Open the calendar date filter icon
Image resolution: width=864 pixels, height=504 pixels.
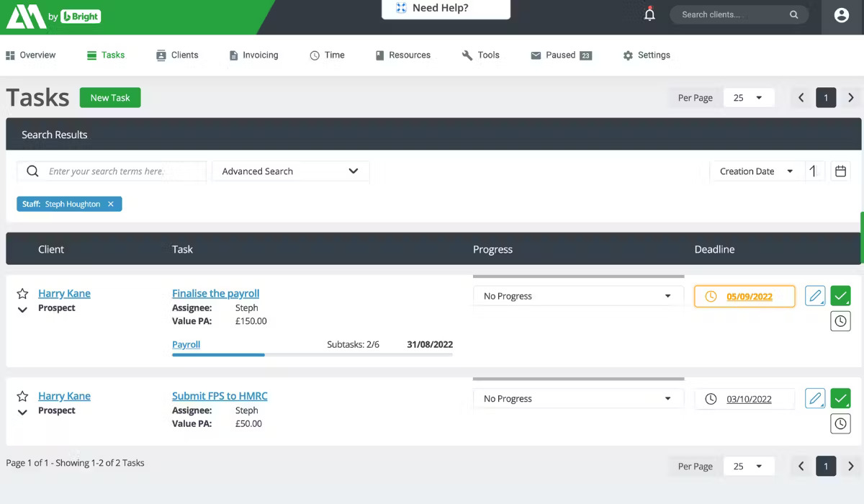click(x=840, y=171)
